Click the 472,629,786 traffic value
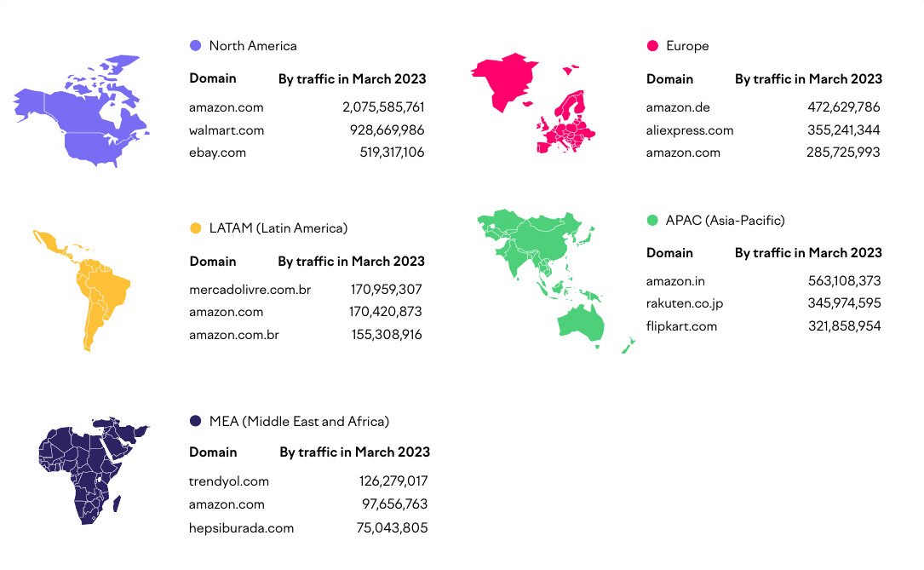This screenshot has height=570, width=924. click(x=844, y=107)
